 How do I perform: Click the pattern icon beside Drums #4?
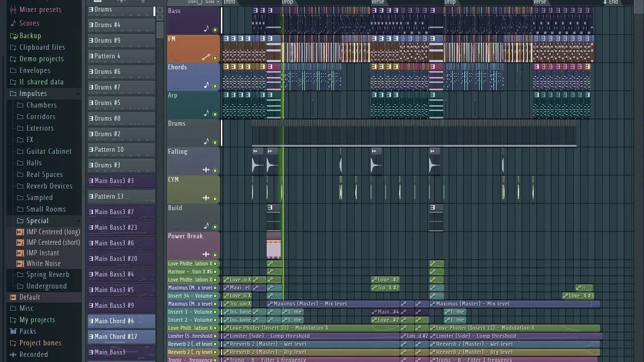91,25
